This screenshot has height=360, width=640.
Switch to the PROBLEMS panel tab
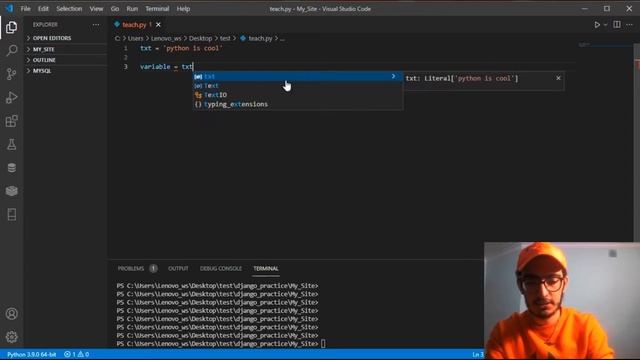131,269
